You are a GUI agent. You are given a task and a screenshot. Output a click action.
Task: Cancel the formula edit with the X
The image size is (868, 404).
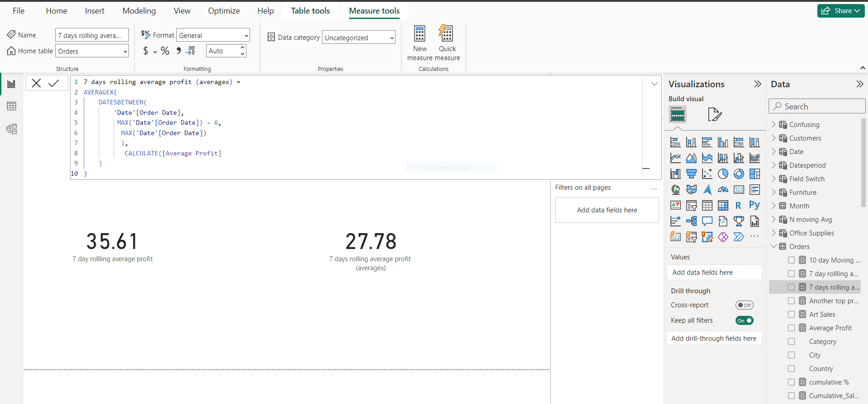tap(37, 83)
